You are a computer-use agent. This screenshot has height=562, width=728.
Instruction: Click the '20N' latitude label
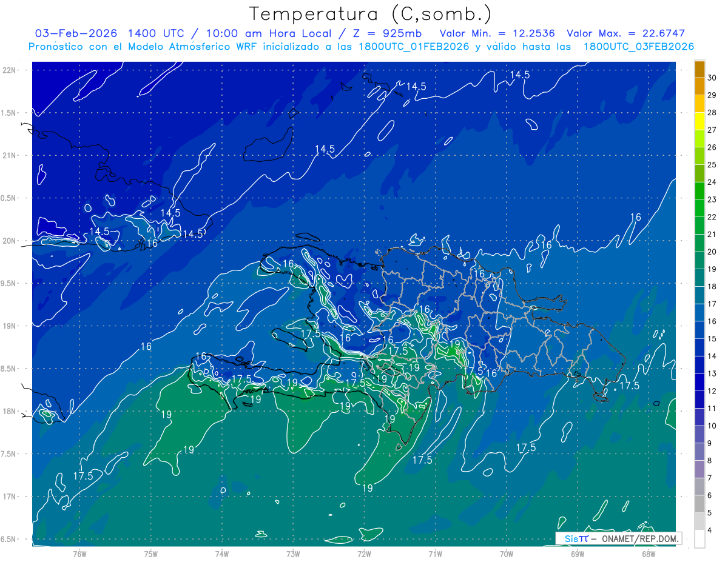(10, 241)
